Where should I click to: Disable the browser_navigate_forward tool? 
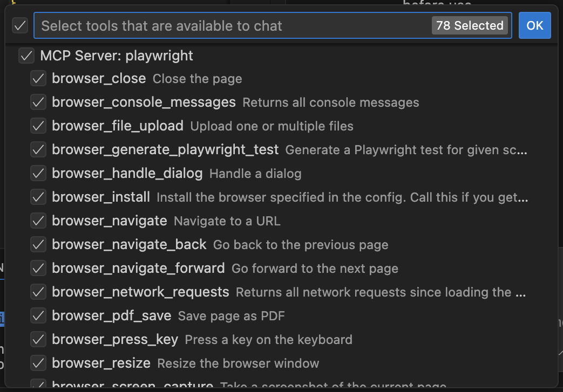[x=38, y=268]
